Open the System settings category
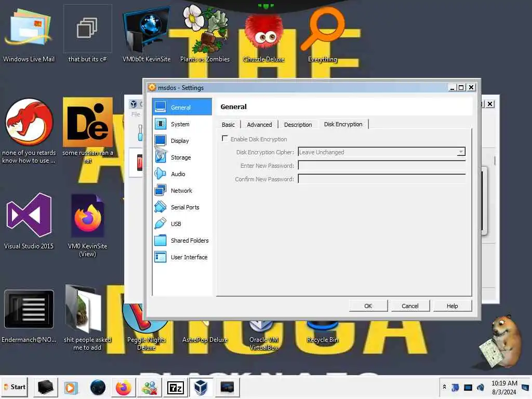 [182, 124]
